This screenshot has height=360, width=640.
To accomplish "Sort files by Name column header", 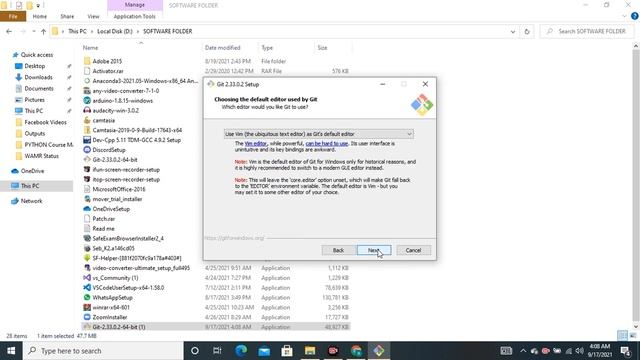I will tap(91, 48).
